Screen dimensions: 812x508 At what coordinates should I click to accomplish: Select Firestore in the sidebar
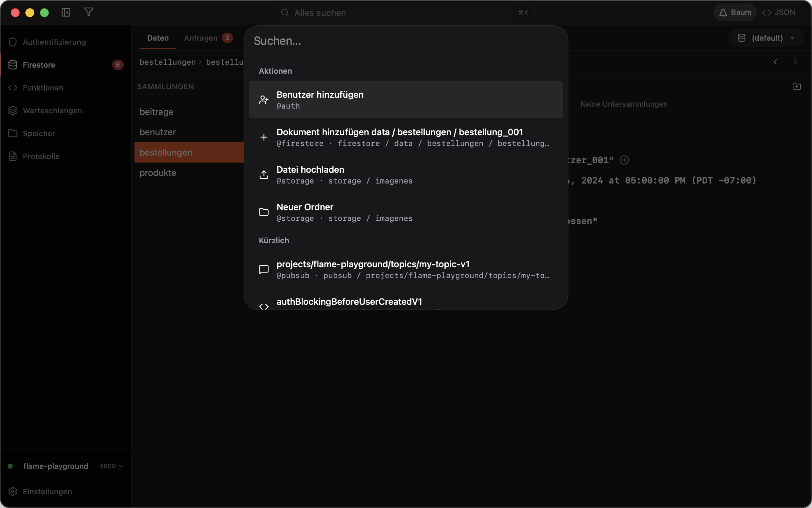66,65
